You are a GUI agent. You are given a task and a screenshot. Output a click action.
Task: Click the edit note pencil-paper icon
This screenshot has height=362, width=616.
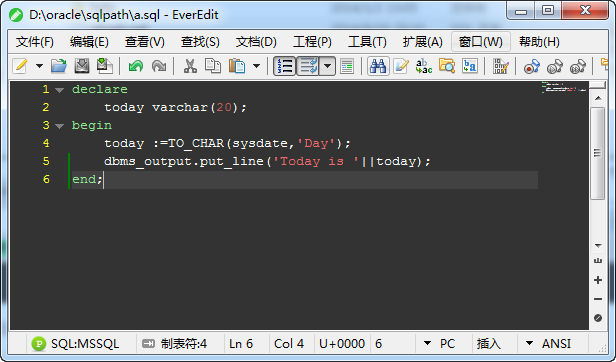401,66
